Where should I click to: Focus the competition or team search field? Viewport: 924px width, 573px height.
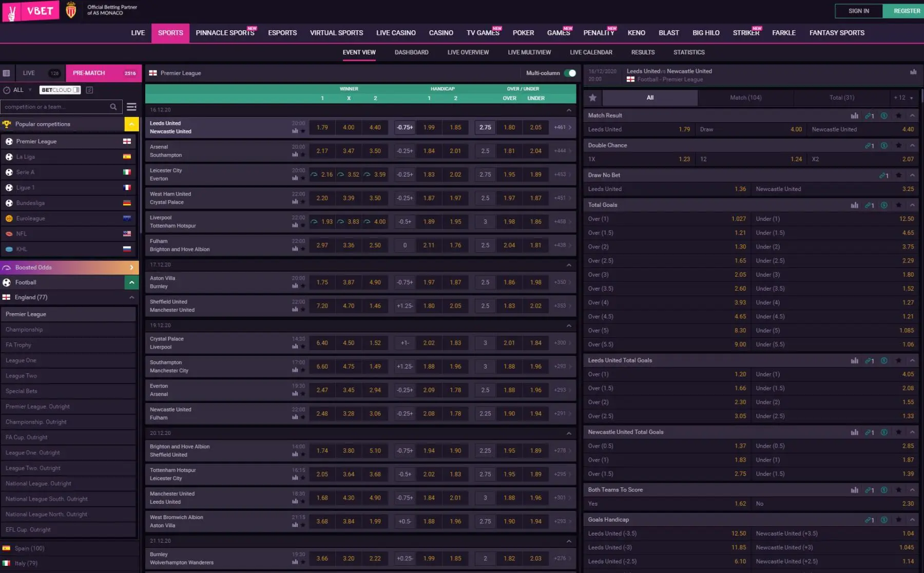click(x=54, y=107)
